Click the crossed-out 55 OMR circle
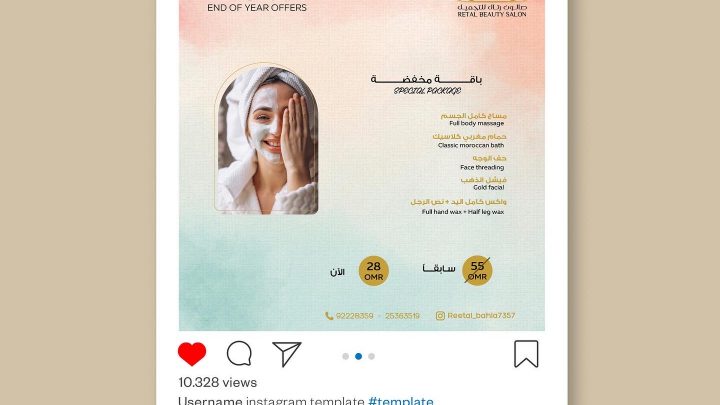The width and height of the screenshot is (720, 405). (x=477, y=270)
